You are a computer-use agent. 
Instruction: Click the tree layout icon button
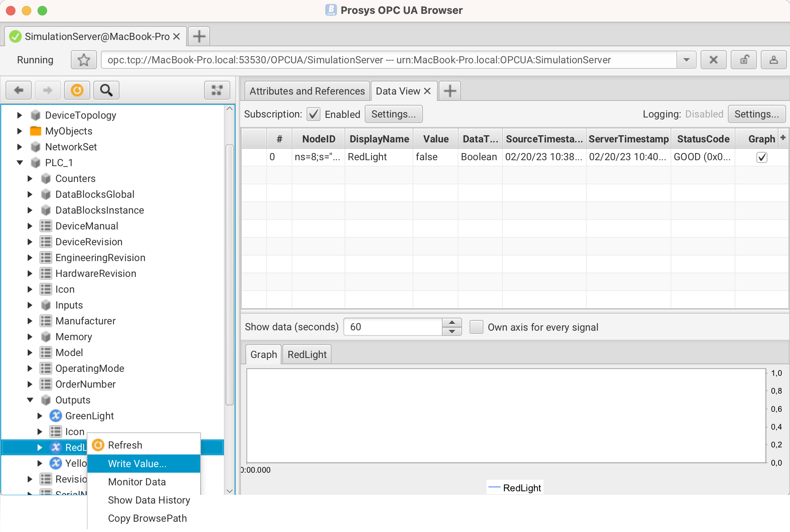pyautogui.click(x=217, y=90)
